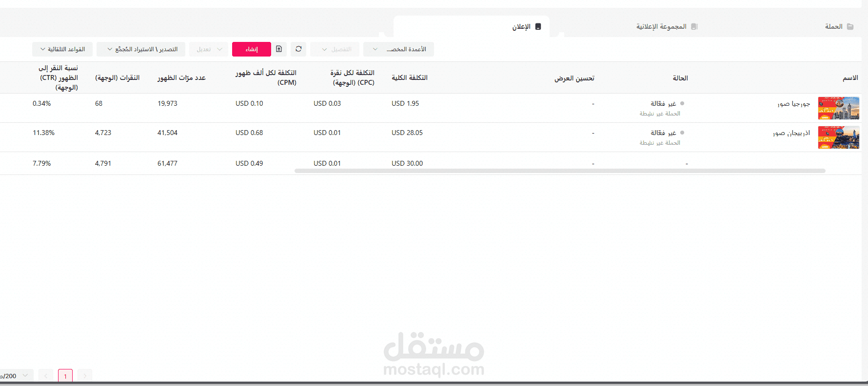Click impressions value 41,504
868x386 pixels.
click(x=167, y=133)
